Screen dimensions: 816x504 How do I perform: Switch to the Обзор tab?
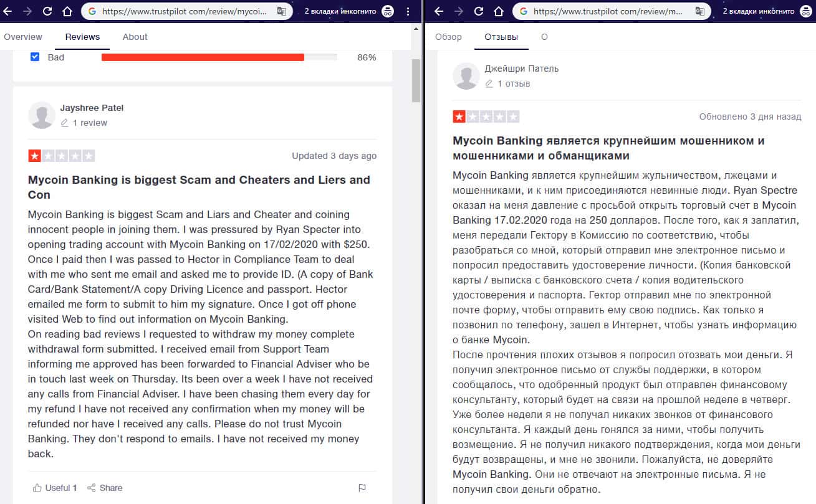(448, 37)
